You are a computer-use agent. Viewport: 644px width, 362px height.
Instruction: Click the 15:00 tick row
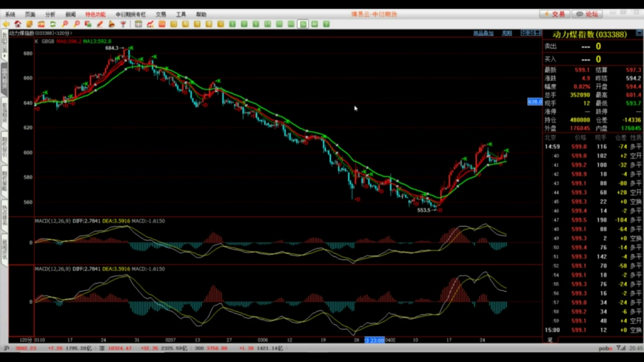(x=593, y=330)
